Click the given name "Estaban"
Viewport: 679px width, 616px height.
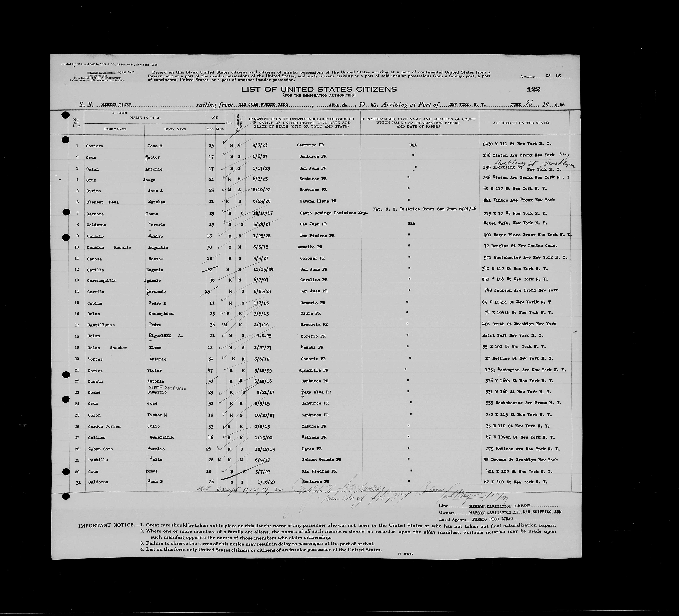pyautogui.click(x=157, y=202)
